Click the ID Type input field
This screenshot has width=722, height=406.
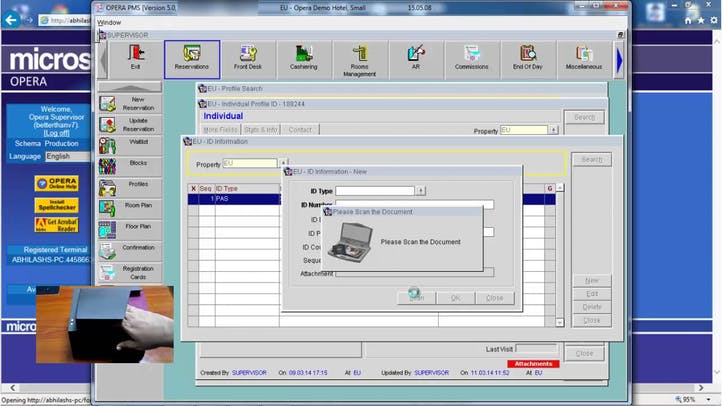coord(375,191)
